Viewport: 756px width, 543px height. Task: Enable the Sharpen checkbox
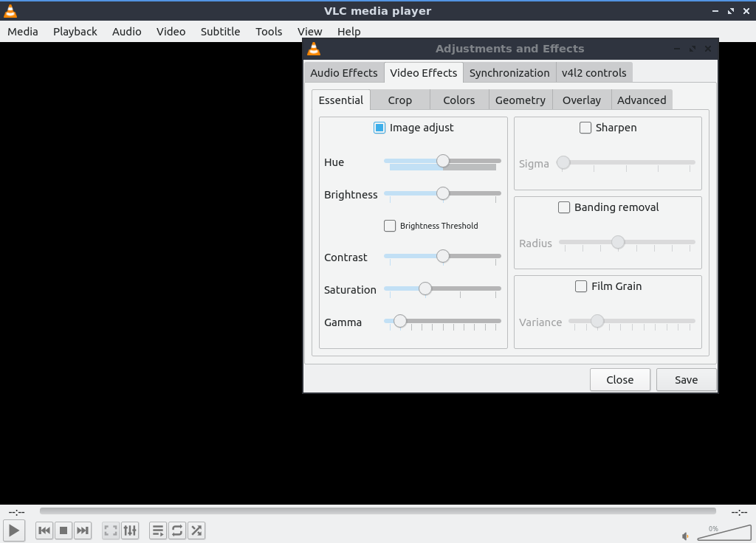point(585,128)
